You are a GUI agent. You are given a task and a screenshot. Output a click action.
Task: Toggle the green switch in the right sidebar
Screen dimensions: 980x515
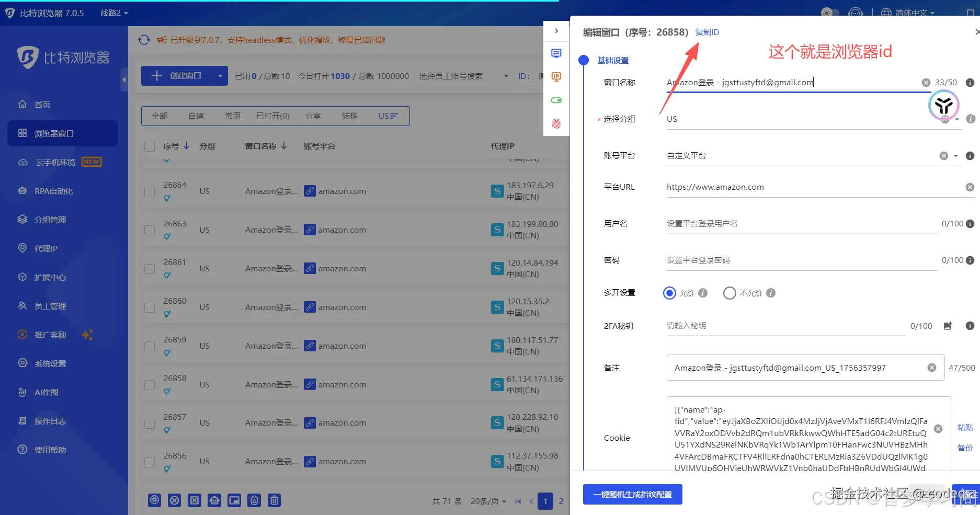pos(556,100)
